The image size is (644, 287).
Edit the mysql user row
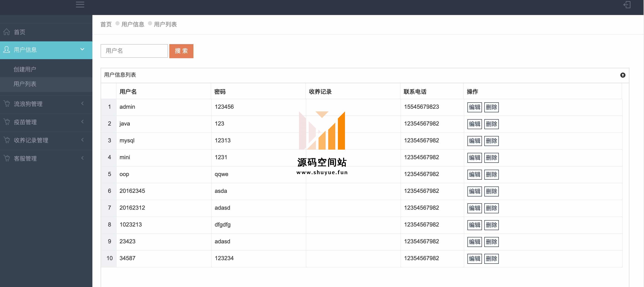pyautogui.click(x=474, y=141)
